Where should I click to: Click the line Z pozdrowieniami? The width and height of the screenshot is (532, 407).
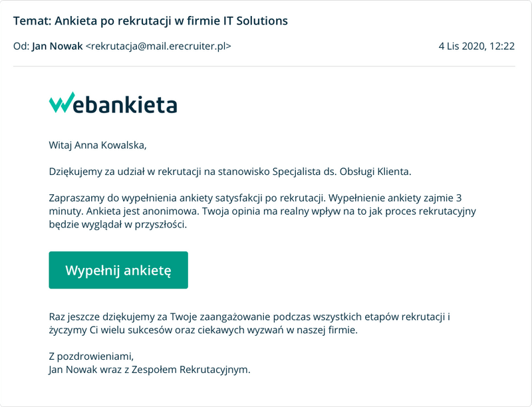click(x=91, y=356)
